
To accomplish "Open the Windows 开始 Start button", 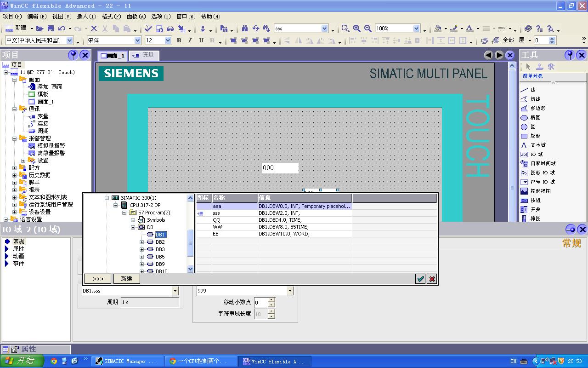I will tap(22, 361).
